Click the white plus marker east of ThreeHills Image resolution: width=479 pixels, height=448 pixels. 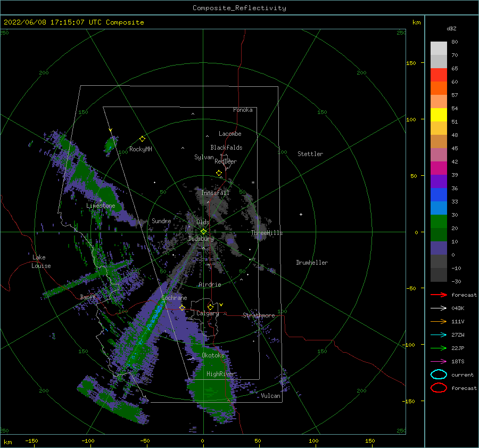click(301, 214)
